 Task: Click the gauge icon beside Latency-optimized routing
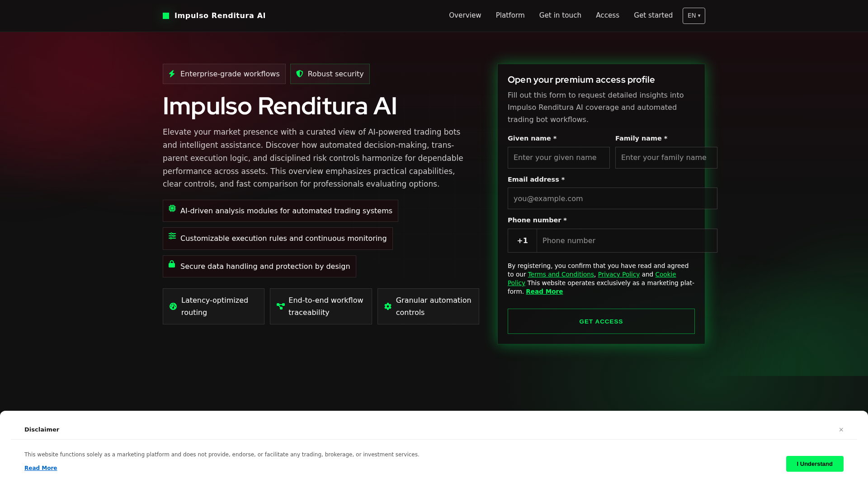coord(173,306)
